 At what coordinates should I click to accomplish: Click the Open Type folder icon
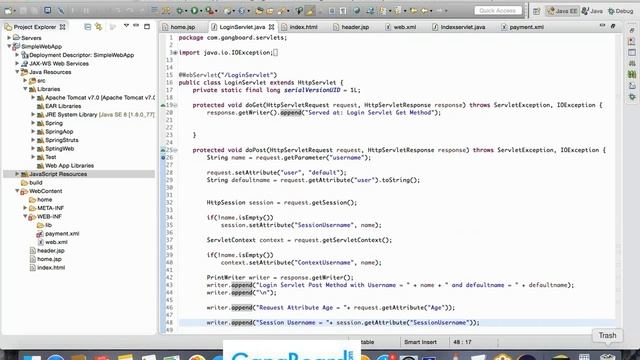pyautogui.click(x=259, y=11)
